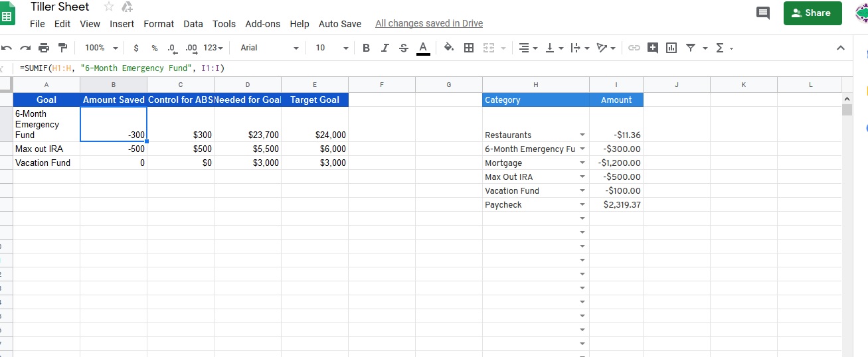Open the Edit menu
Screen dimensions: 868x357
click(62, 24)
